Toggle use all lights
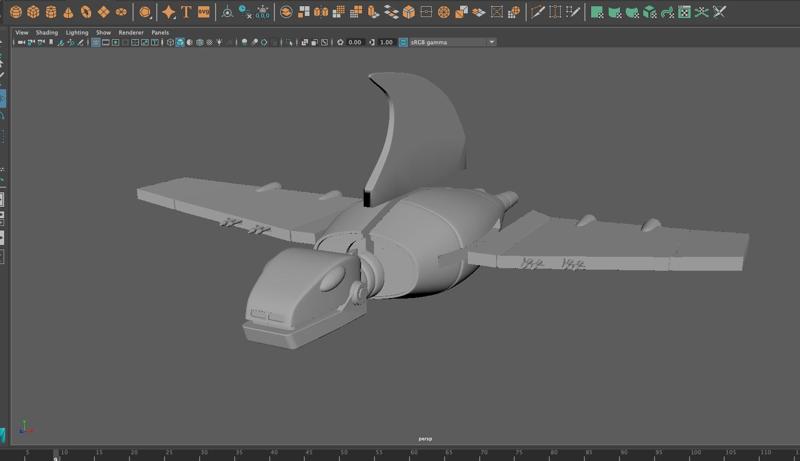Viewport: 800px width, 461px height. tap(219, 42)
